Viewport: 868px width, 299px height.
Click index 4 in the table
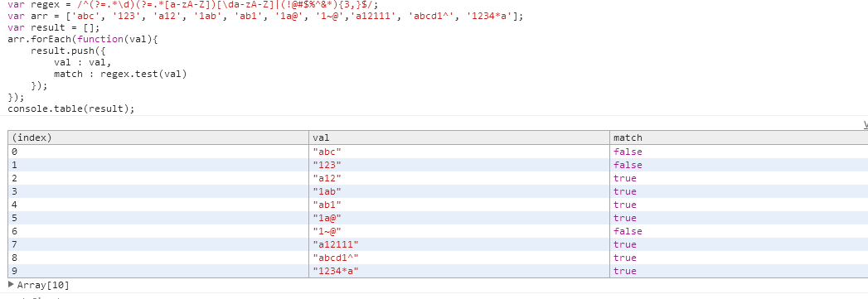tap(158, 205)
